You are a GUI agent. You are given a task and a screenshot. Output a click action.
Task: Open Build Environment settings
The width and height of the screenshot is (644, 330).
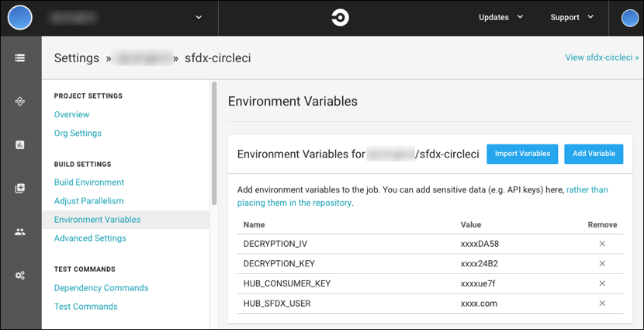coord(89,182)
